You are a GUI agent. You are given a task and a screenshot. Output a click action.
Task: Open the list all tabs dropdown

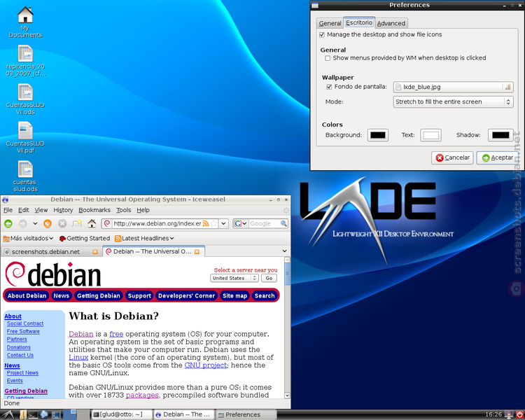pyautogui.click(x=285, y=251)
